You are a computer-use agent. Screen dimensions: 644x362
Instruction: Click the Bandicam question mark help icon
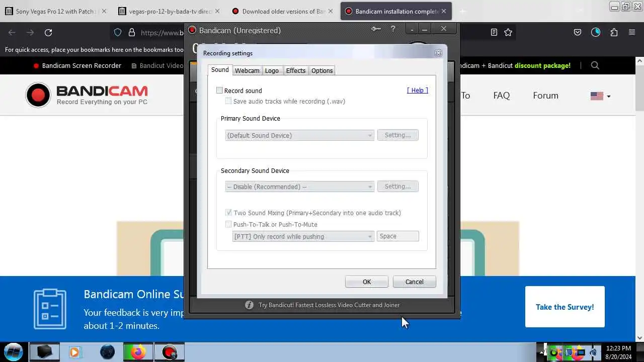coord(393,29)
